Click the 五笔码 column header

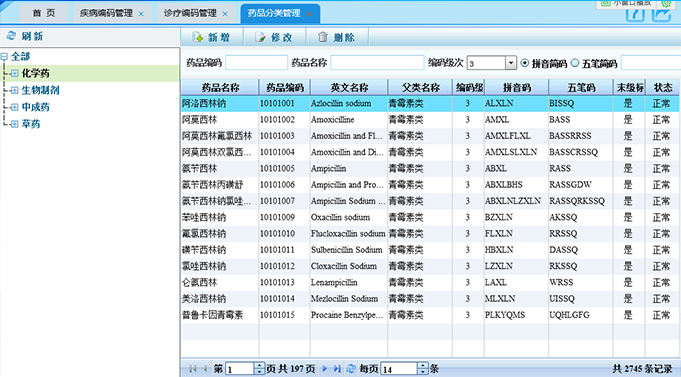point(581,88)
